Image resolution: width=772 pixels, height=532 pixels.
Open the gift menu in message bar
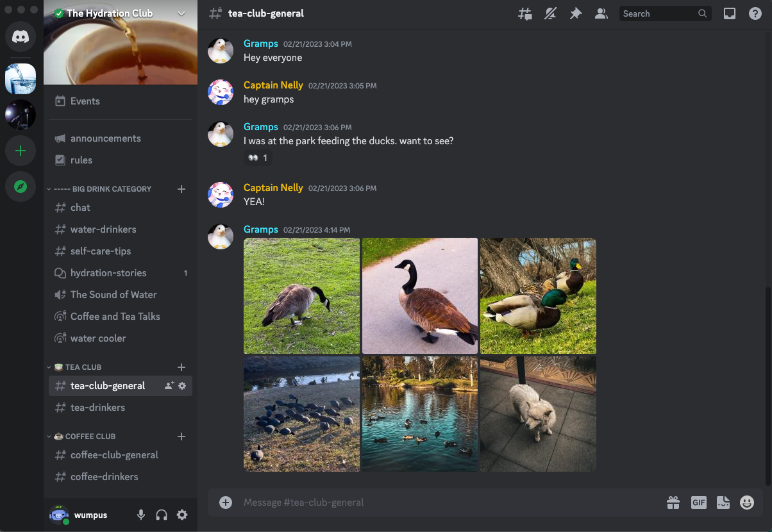coord(673,503)
